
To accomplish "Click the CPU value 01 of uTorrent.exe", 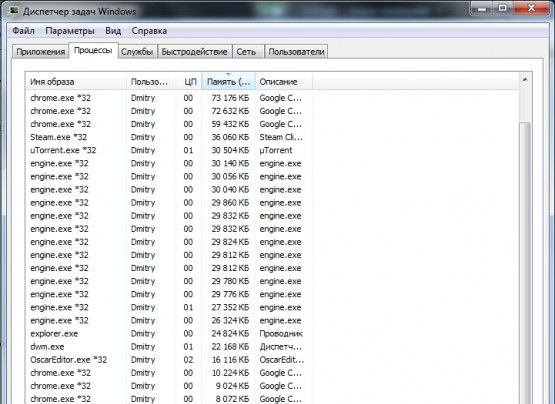I will click(x=188, y=150).
